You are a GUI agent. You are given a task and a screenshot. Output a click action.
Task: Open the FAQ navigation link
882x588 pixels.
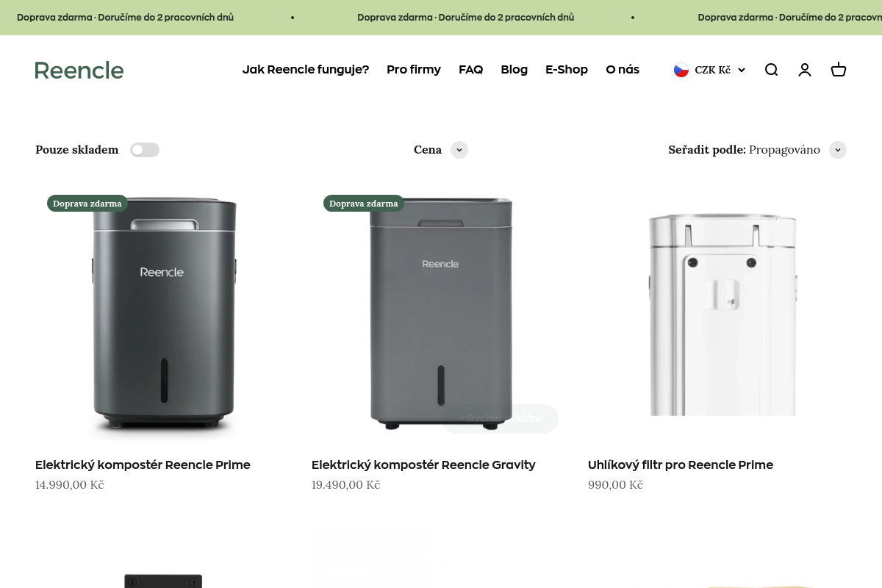(470, 70)
